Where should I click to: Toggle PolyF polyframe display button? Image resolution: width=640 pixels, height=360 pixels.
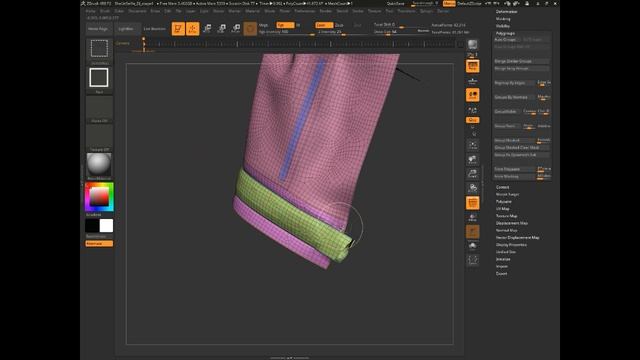tap(473, 203)
